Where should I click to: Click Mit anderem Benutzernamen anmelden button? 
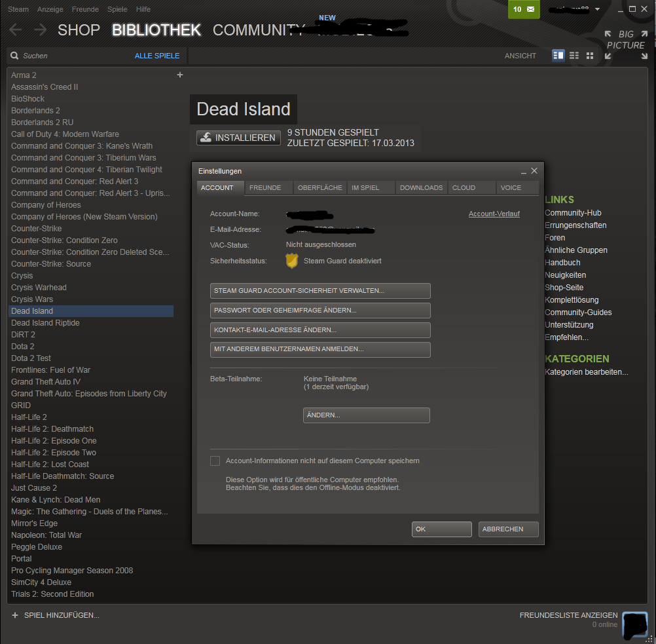[320, 350]
